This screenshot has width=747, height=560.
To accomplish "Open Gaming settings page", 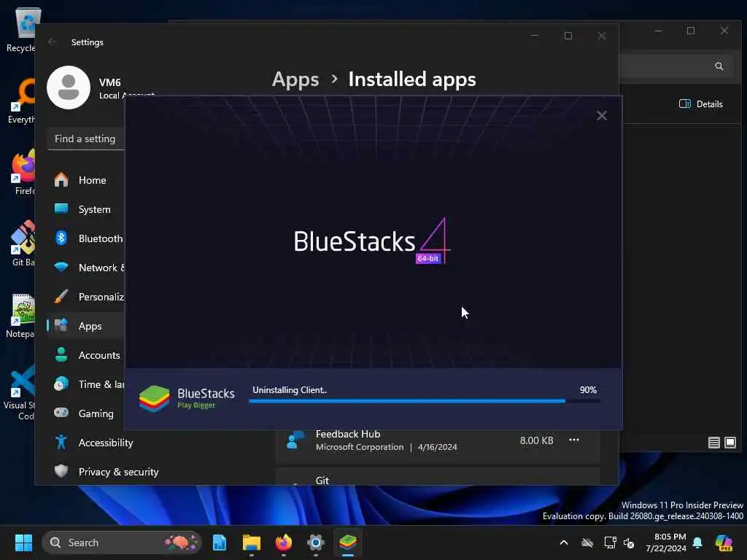I will click(86, 413).
